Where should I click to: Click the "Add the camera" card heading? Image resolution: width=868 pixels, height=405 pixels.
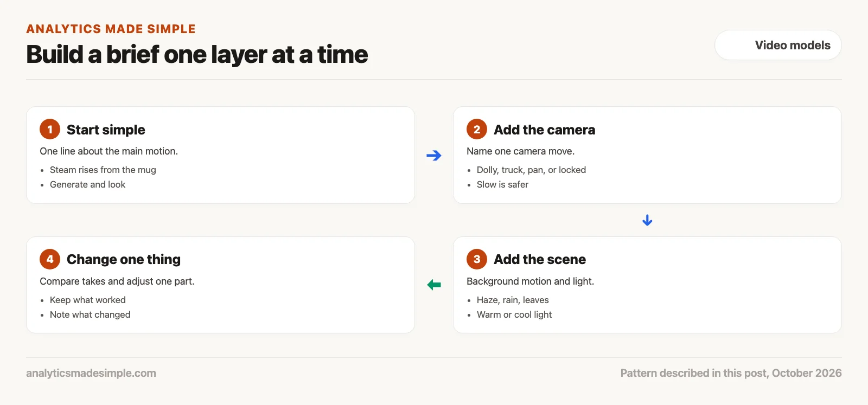[x=544, y=130]
